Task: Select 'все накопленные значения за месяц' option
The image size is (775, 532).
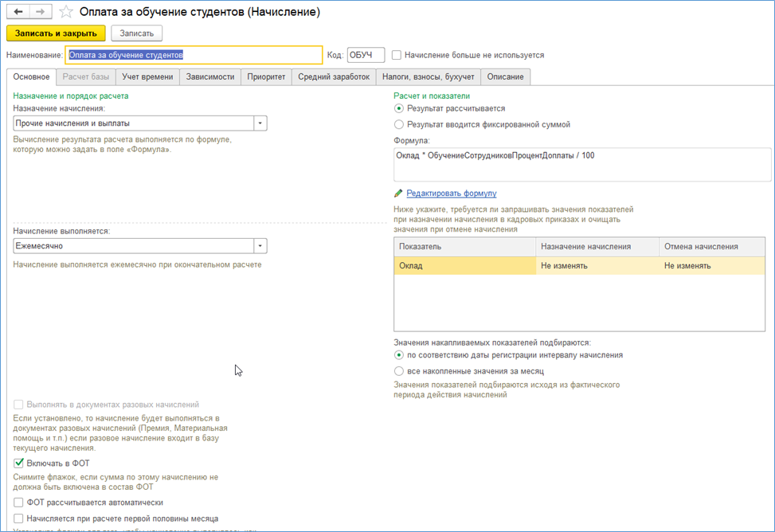Action: 399,371
